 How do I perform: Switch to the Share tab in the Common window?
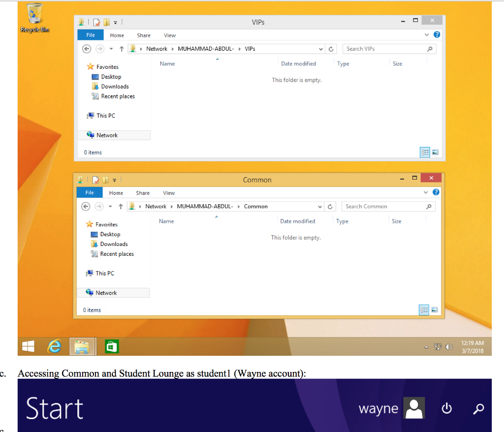143,192
